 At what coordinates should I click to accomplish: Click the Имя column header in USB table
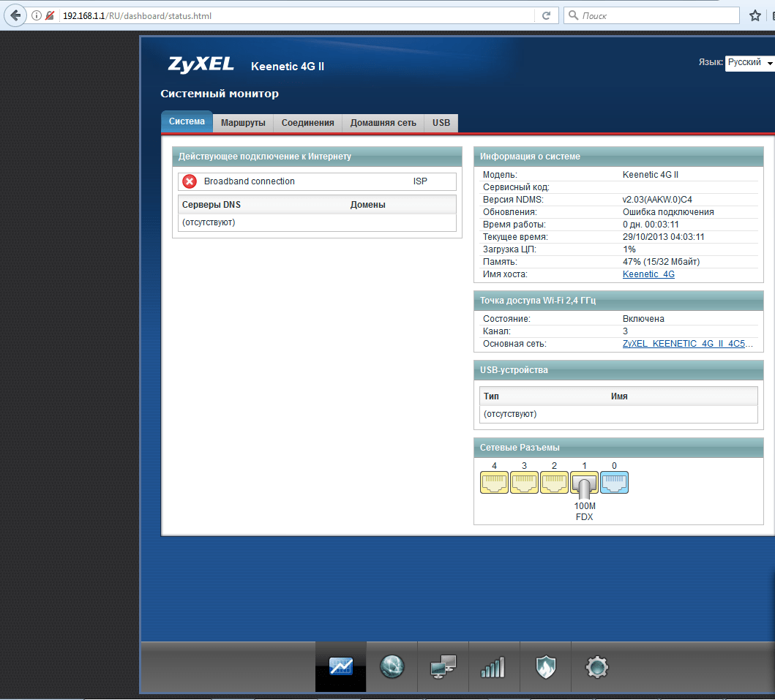[619, 396]
